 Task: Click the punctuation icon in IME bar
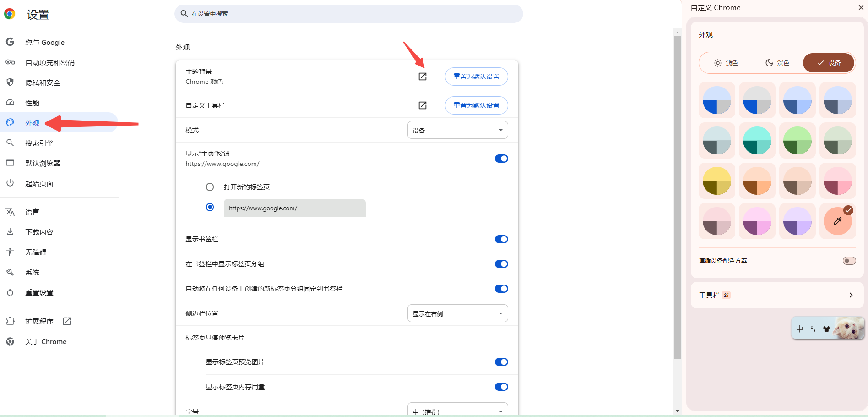pos(813,329)
